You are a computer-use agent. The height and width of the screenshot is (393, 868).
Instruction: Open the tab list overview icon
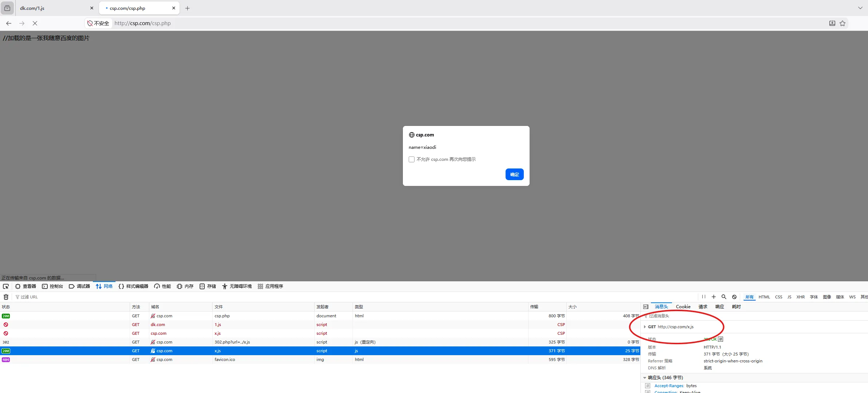tap(7, 8)
